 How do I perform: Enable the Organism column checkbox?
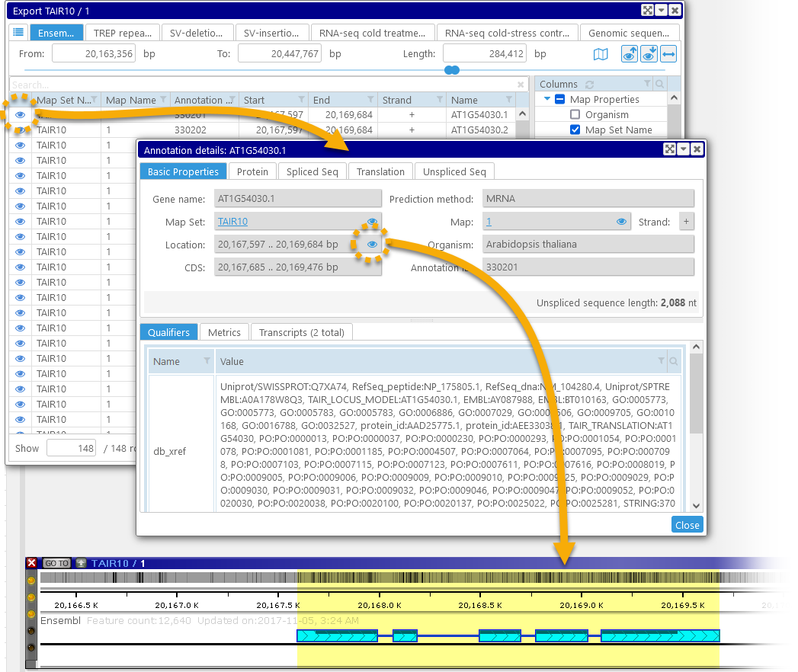click(575, 115)
